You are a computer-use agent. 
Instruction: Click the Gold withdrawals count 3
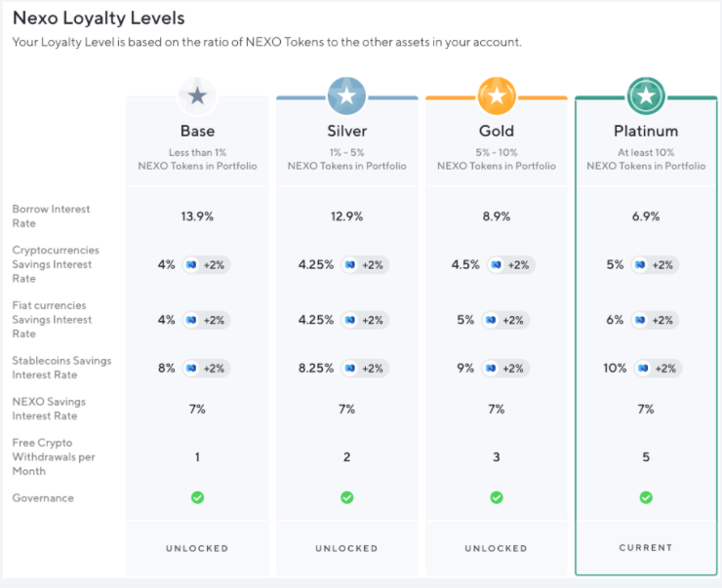point(497,457)
